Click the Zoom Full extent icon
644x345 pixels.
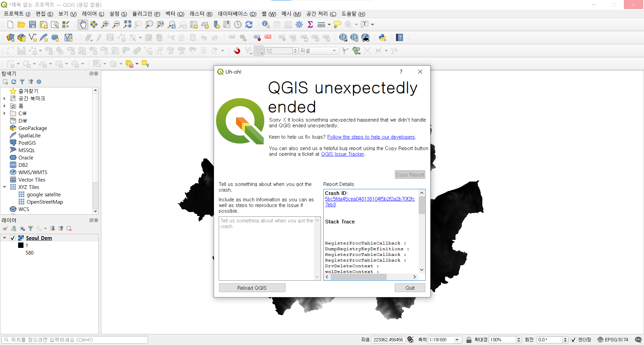click(127, 24)
